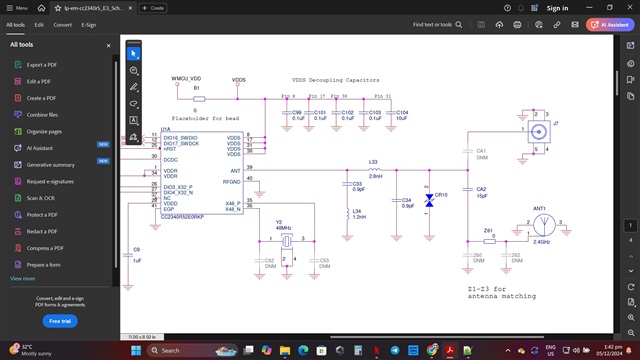
Task: Open the E-Sign tab
Action: click(x=89, y=25)
